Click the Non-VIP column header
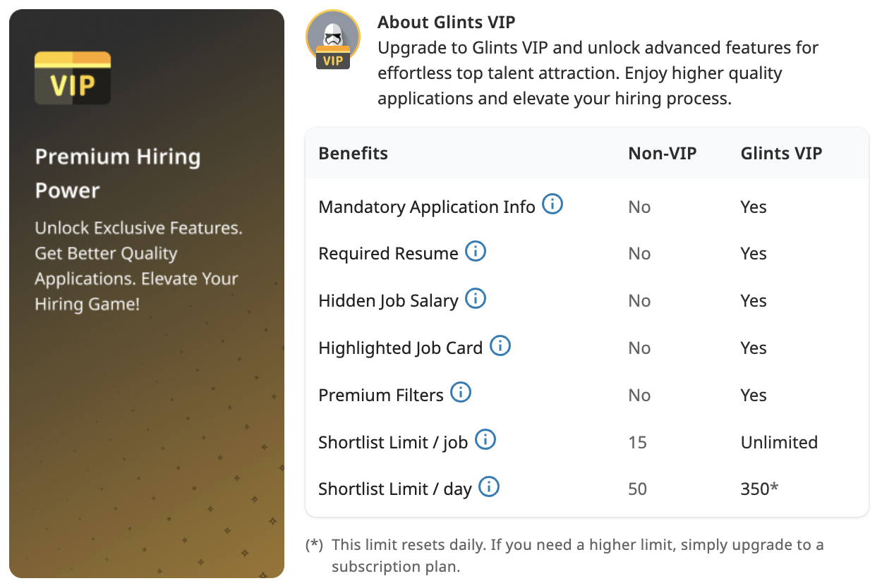The height and width of the screenshot is (588, 882). [x=662, y=153]
